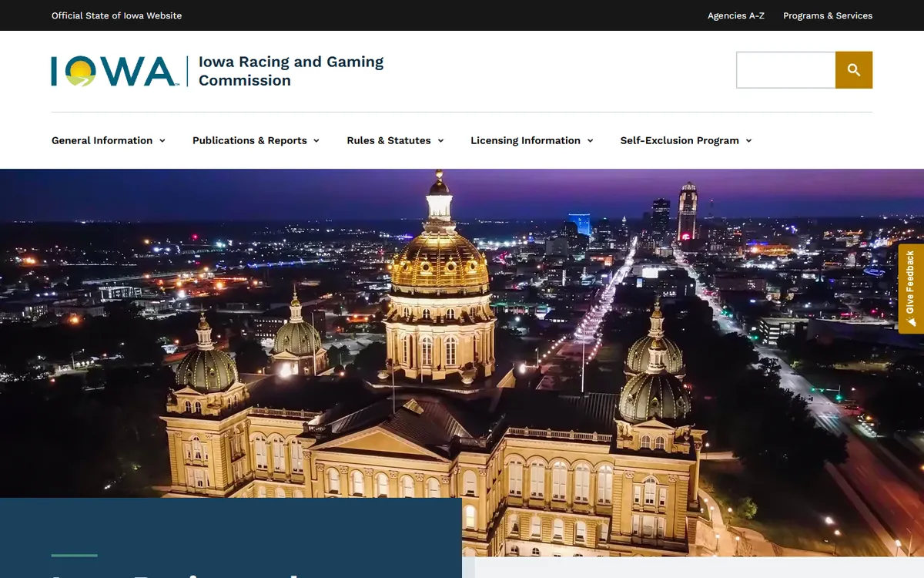
Task: Open Agencies A-Z link
Action: pos(736,15)
